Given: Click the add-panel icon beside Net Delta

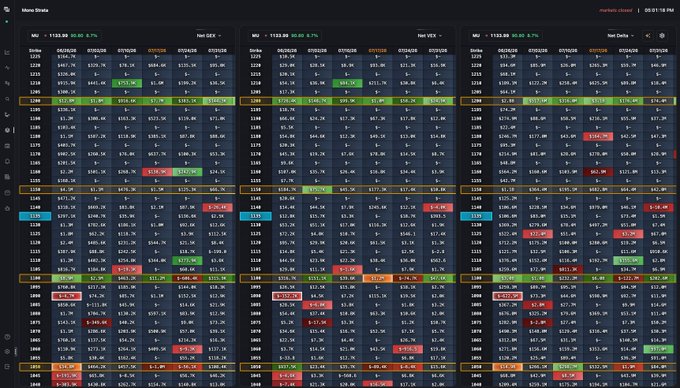Looking at the screenshot, I should (x=648, y=36).
